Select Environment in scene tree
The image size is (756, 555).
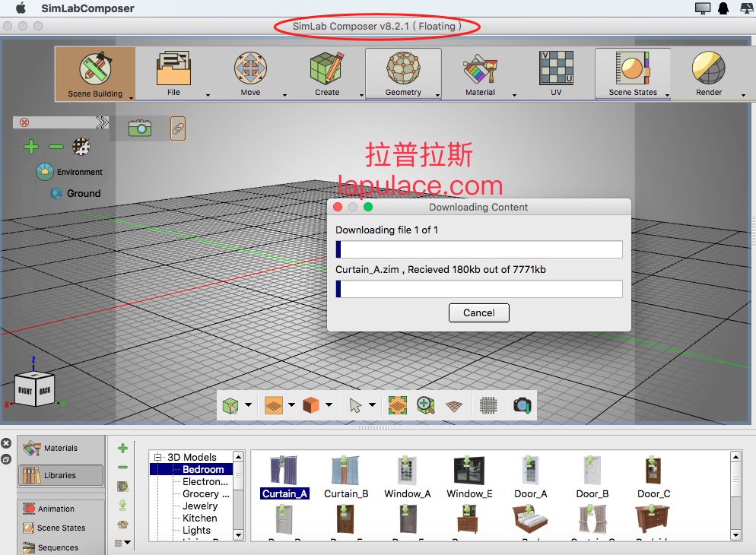69,172
